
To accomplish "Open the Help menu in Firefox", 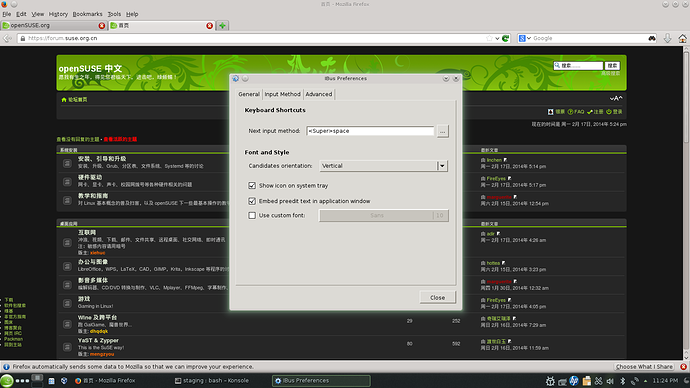I will point(132,14).
